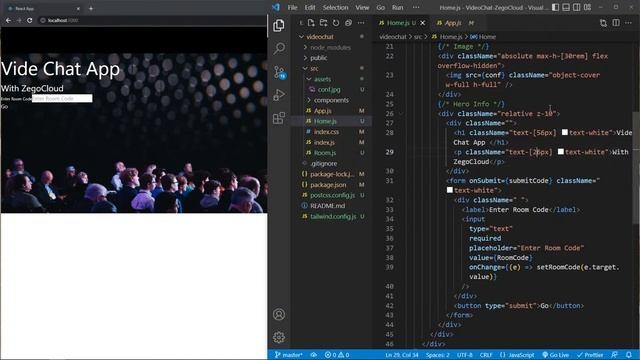Click the browser forward arrow
The image size is (640, 360).
pos(19,20)
